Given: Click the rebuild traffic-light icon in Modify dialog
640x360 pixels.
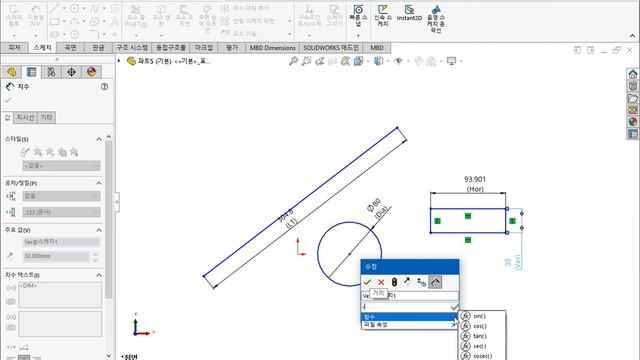Looking at the screenshot, I should pos(394,282).
